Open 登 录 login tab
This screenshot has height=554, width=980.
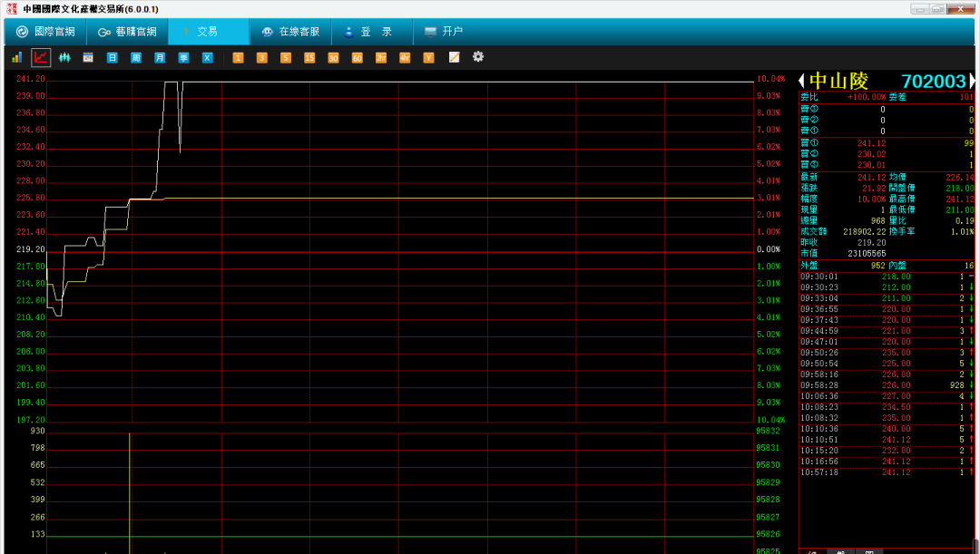373,31
